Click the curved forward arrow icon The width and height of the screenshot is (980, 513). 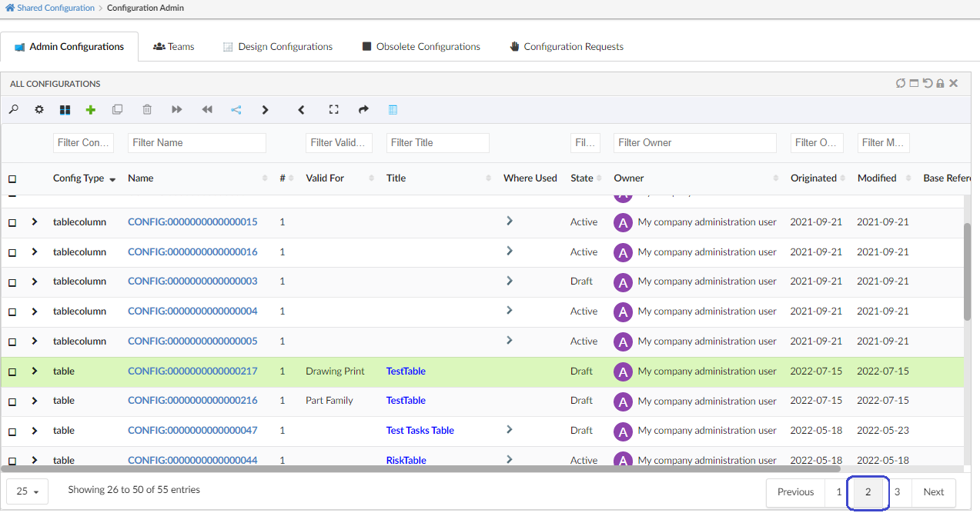[x=363, y=110]
